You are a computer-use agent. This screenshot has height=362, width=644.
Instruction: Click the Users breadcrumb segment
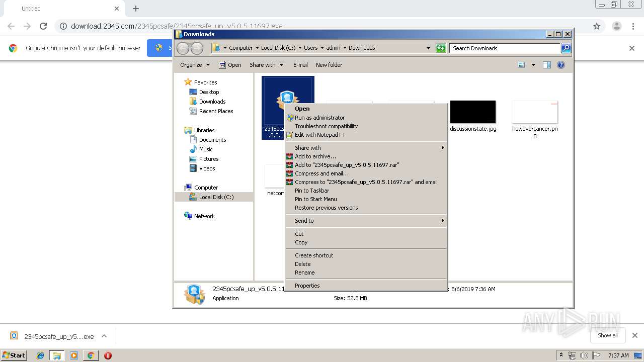310,48
